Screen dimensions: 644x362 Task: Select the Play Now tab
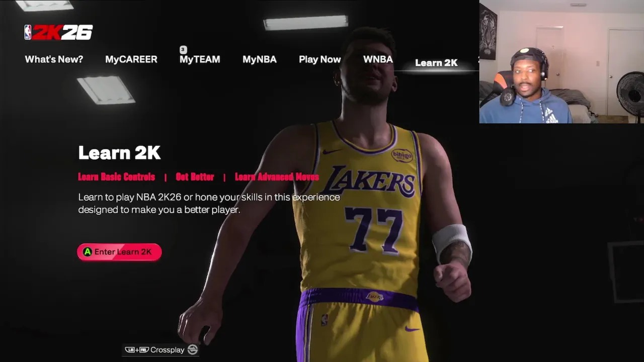[320, 59]
